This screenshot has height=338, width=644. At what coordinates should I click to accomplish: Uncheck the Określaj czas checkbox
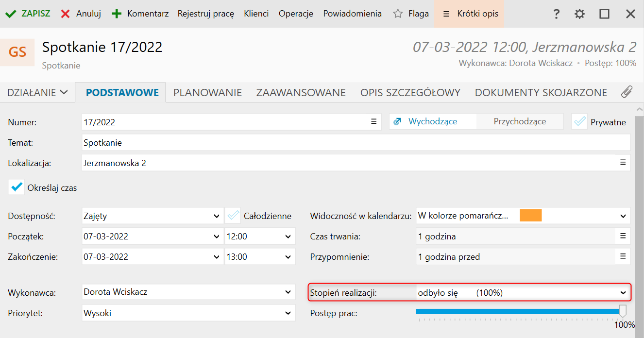coord(17,187)
